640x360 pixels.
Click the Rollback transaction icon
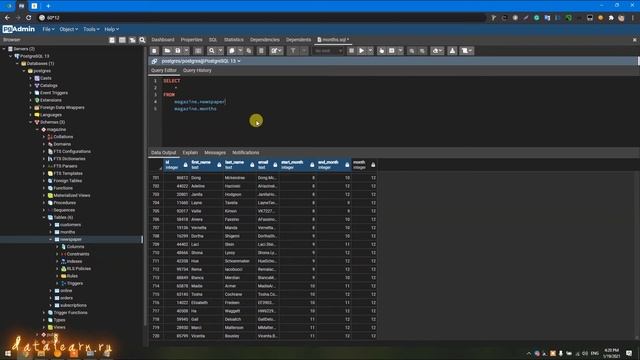coord(422,51)
